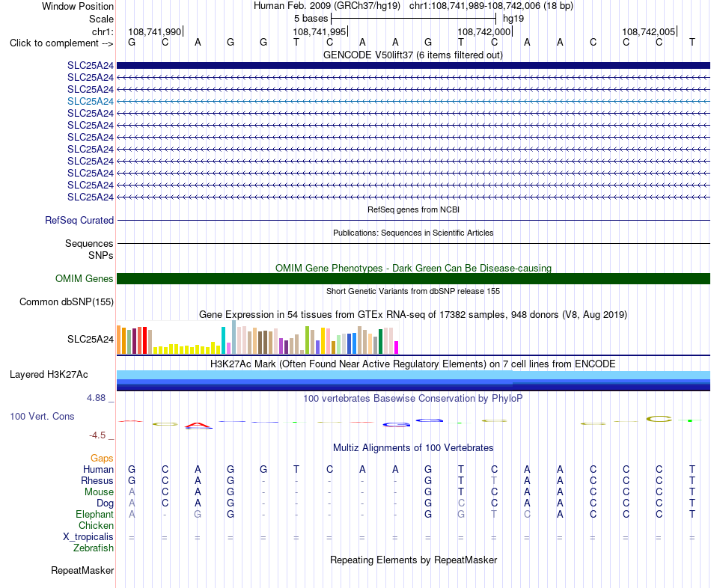The height and width of the screenshot is (588, 711).
Task: Click the light blue SLC25A24 transcript label
Action: point(91,101)
